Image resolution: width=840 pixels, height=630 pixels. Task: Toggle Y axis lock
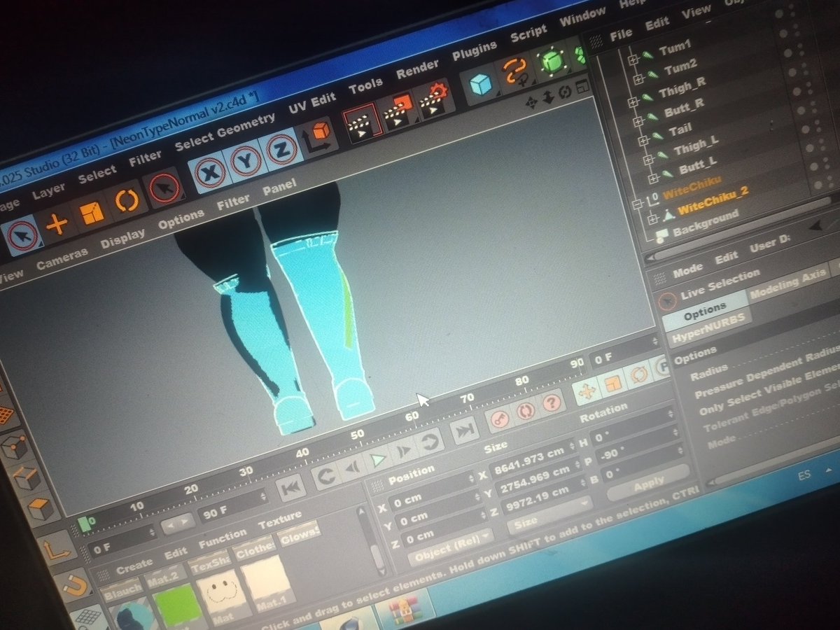click(246, 160)
